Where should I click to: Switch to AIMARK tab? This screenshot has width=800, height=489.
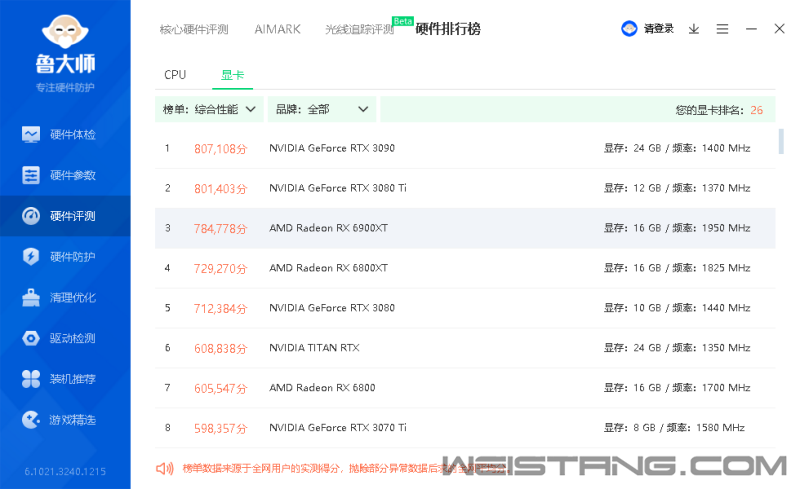[278, 29]
